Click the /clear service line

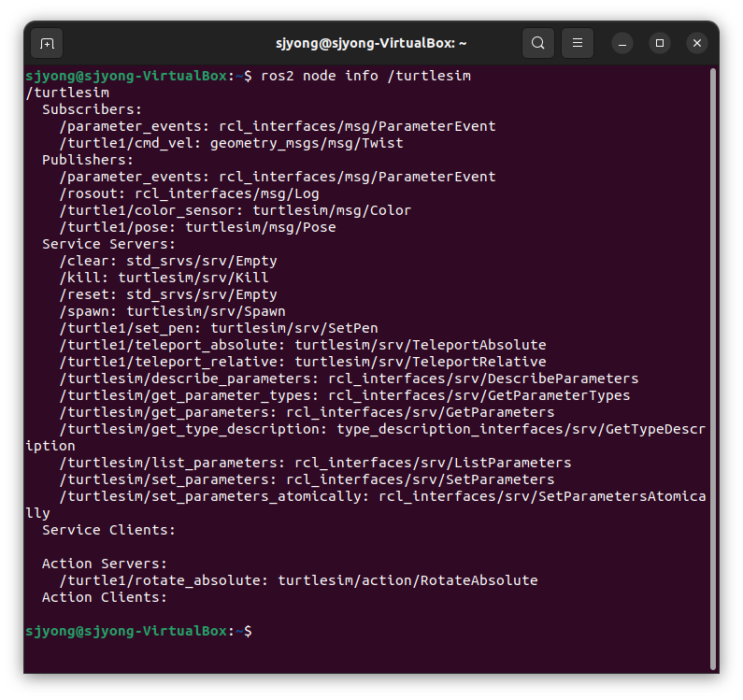pyautogui.click(x=168, y=261)
